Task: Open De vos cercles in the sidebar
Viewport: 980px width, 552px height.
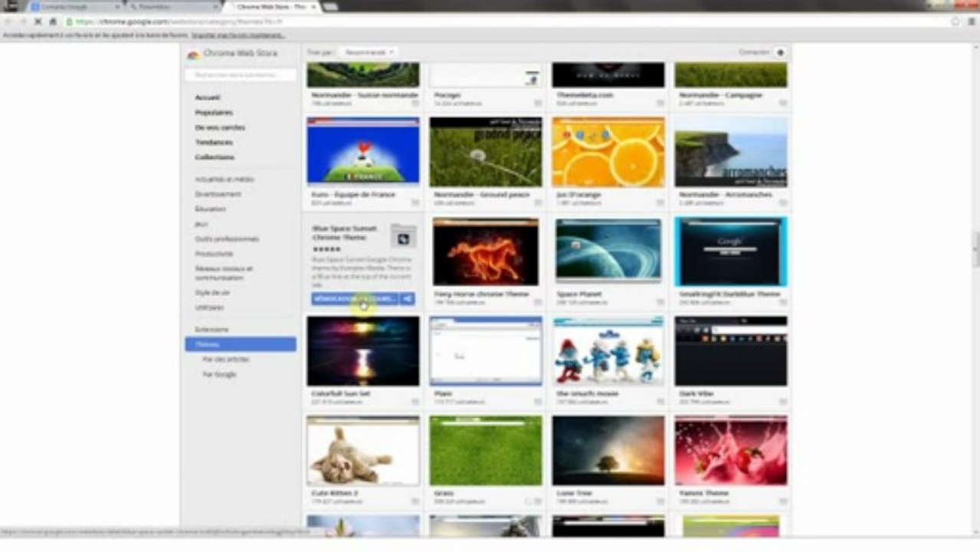Action: click(220, 127)
